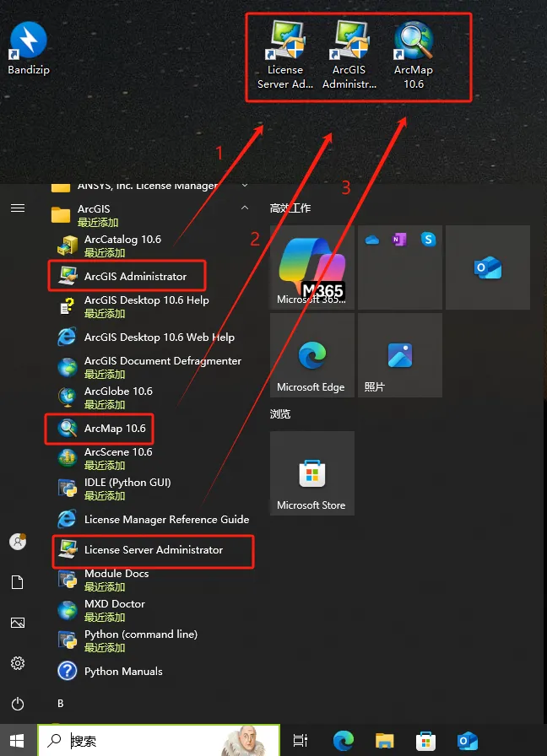Focus the taskbar search box
Image resolution: width=547 pixels, height=756 pixels.
[x=159, y=741]
